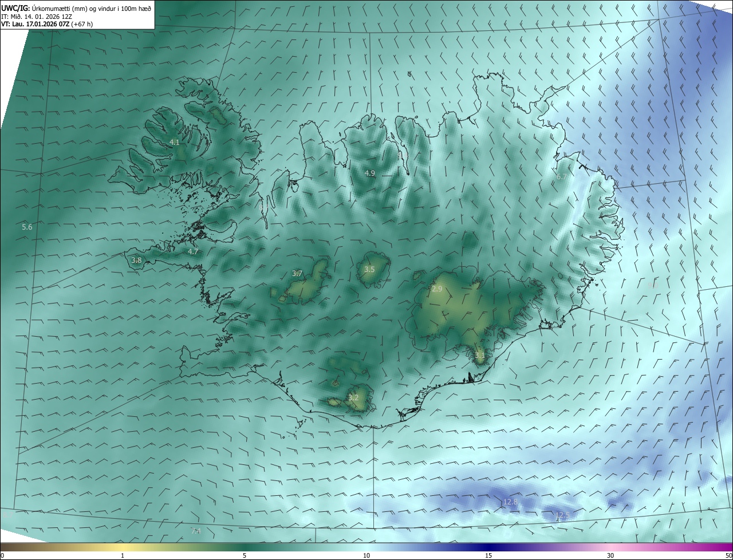The width and height of the screenshot is (733, 560).
Task: Click the colour scale tick label 10
Action: (x=366, y=555)
